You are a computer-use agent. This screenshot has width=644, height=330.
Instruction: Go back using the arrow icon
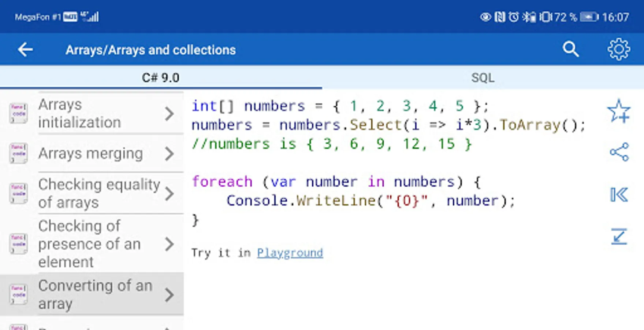click(x=25, y=49)
